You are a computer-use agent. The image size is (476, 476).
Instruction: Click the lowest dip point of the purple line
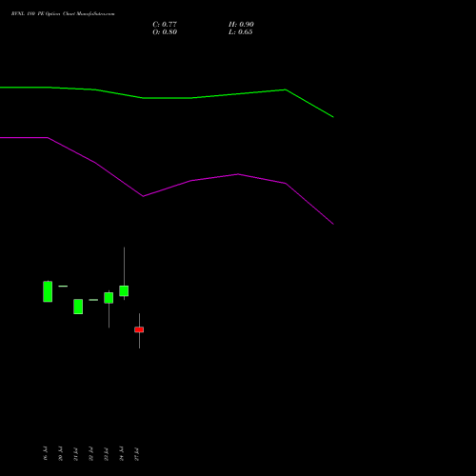point(143,196)
